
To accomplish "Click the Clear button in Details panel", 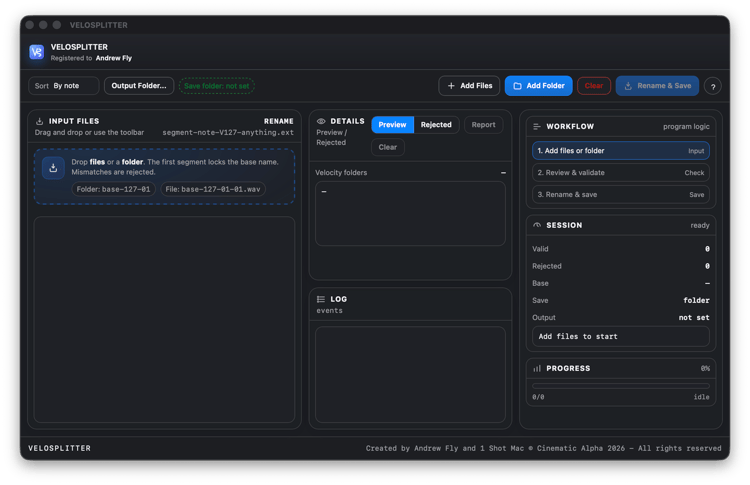I will pyautogui.click(x=388, y=147).
